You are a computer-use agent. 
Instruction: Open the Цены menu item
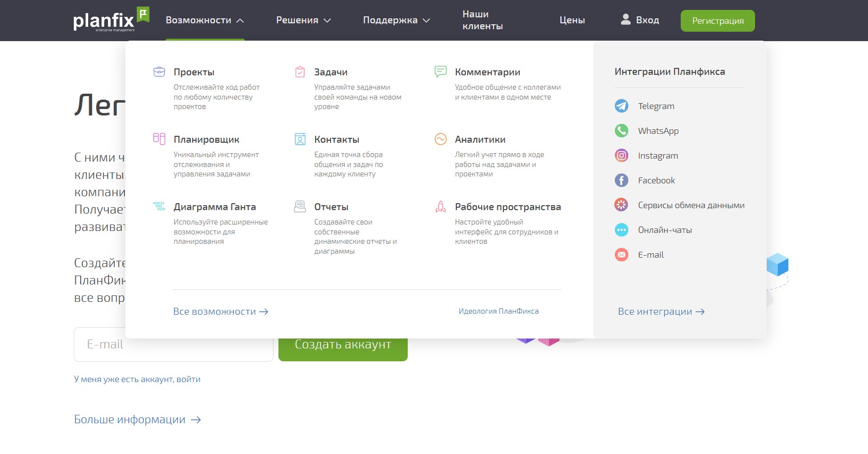[x=572, y=20]
